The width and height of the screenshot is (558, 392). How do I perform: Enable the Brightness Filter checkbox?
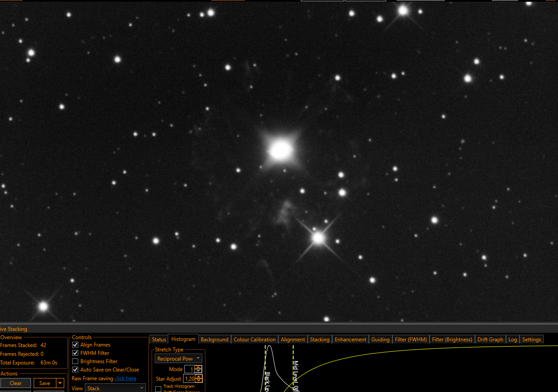pyautogui.click(x=75, y=361)
